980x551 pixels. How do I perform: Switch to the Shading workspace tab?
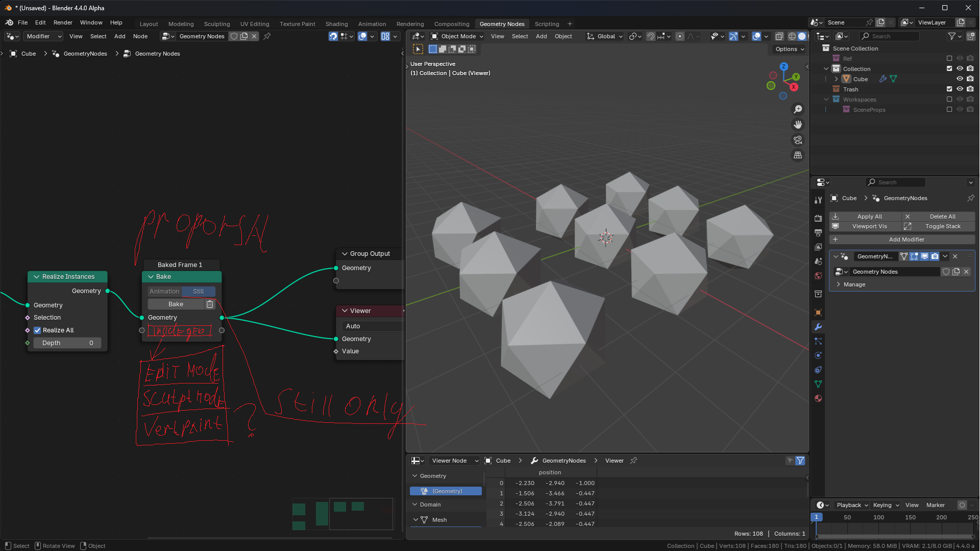pyautogui.click(x=336, y=24)
